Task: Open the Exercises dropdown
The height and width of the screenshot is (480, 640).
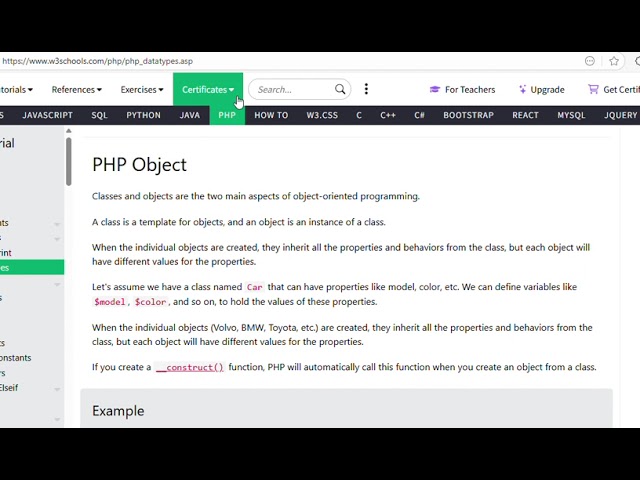Action: 142,89
